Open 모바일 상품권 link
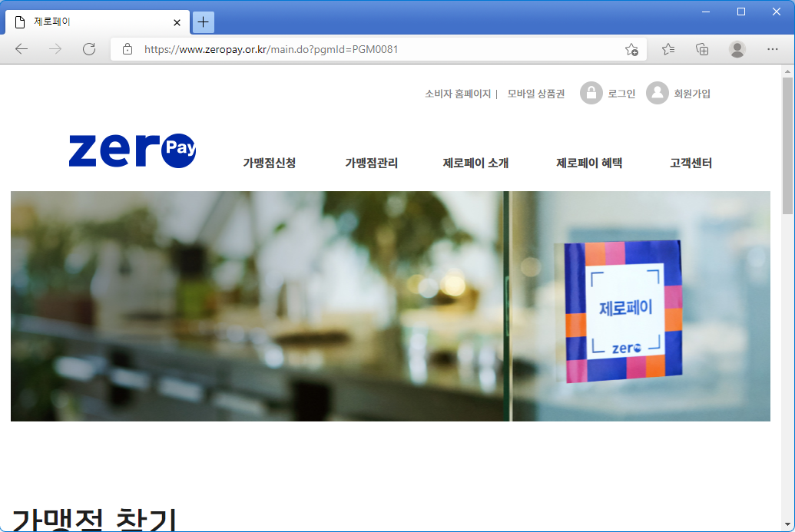The height and width of the screenshot is (532, 795). [x=536, y=94]
